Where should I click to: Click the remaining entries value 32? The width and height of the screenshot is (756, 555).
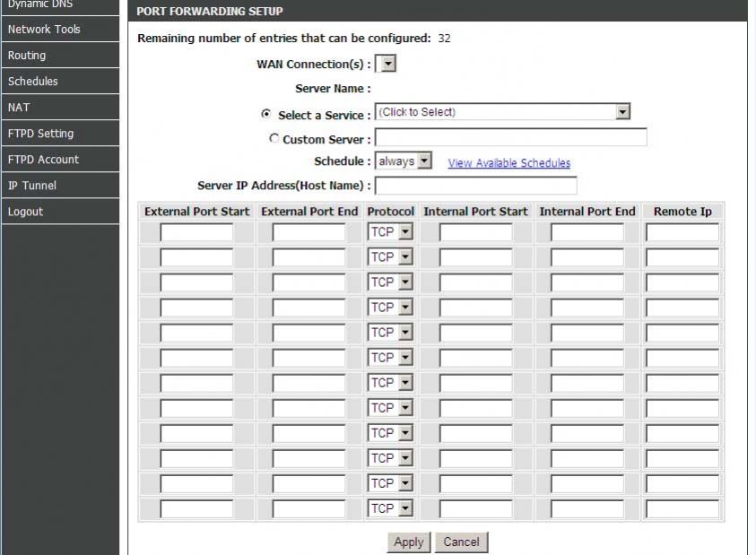click(444, 39)
